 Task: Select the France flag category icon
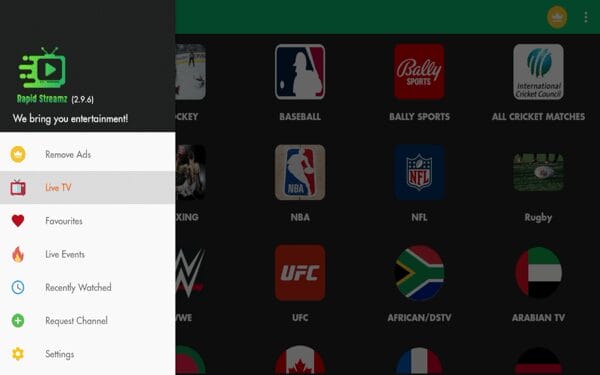(x=419, y=360)
